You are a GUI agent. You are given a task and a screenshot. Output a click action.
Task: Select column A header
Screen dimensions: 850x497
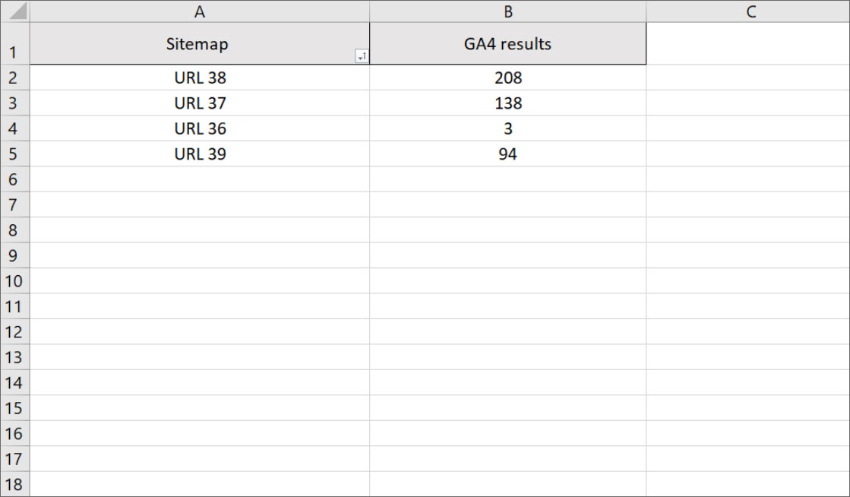200,12
